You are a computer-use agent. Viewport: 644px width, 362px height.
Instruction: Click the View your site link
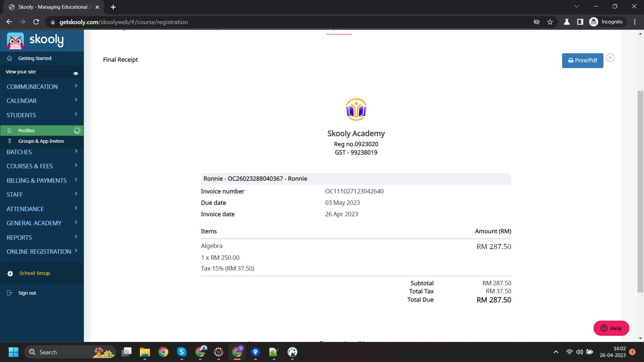pos(20,72)
